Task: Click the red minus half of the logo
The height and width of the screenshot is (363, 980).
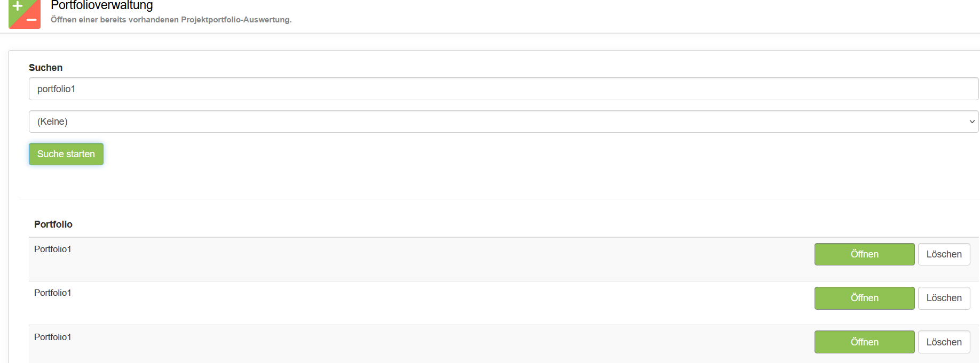Action: pyautogui.click(x=32, y=21)
